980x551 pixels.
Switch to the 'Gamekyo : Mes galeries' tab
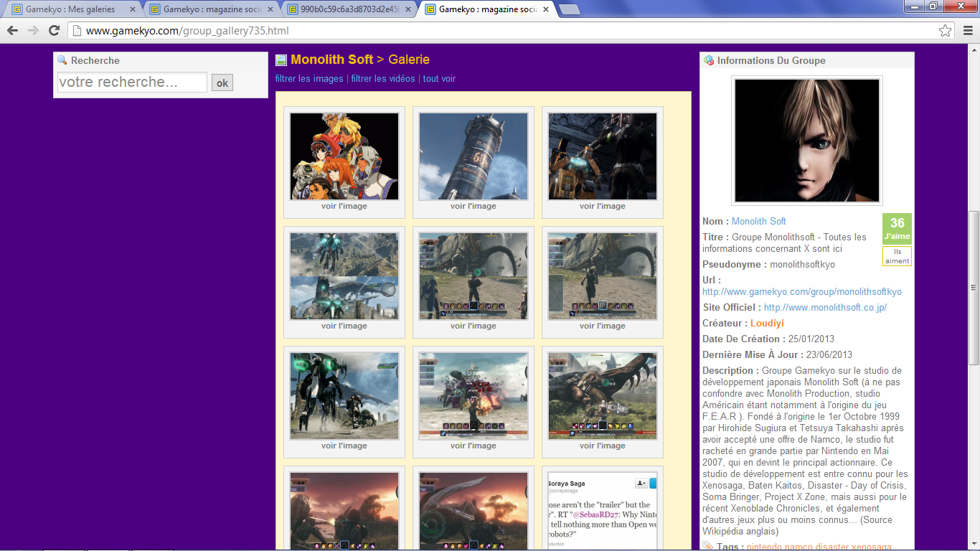[70, 9]
